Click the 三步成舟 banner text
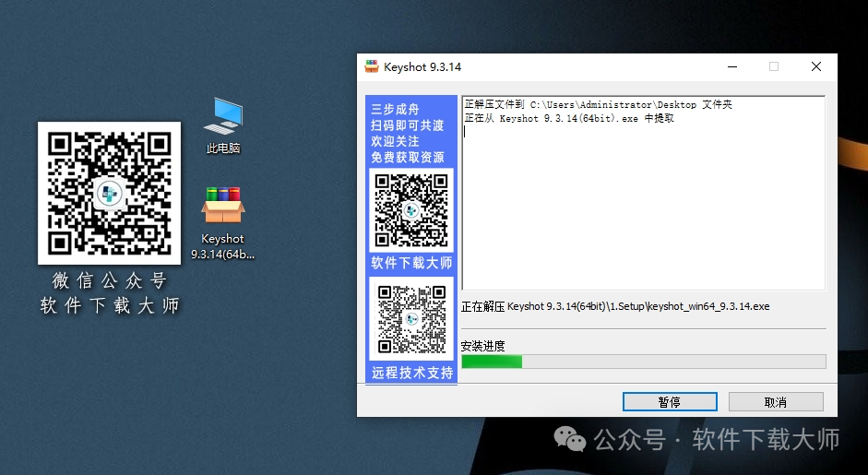 [x=395, y=109]
